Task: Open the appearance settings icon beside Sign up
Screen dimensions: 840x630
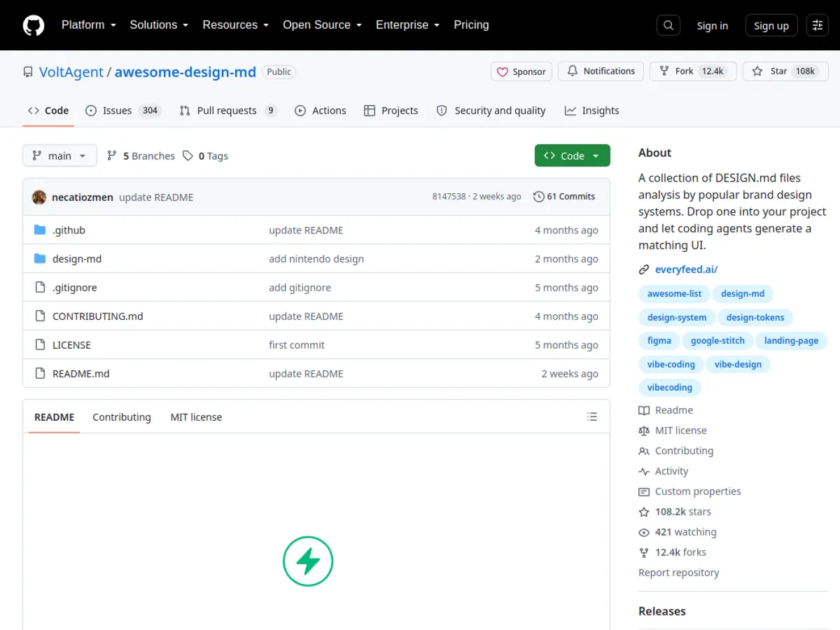Action: coord(818,25)
